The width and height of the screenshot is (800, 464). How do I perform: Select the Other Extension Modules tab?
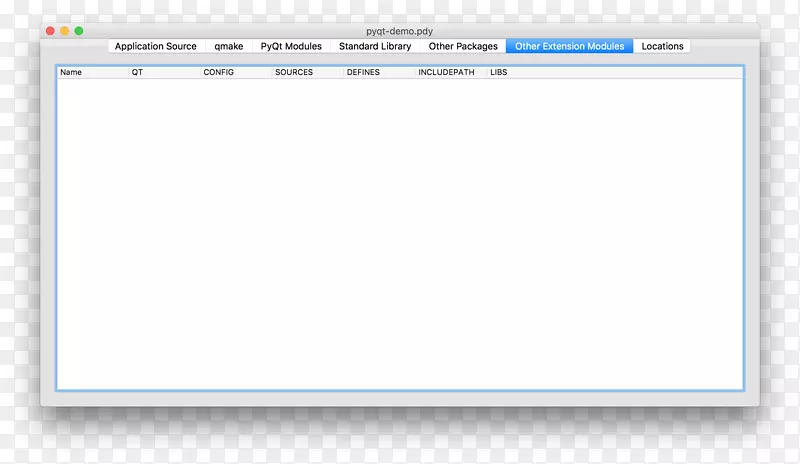click(x=569, y=46)
